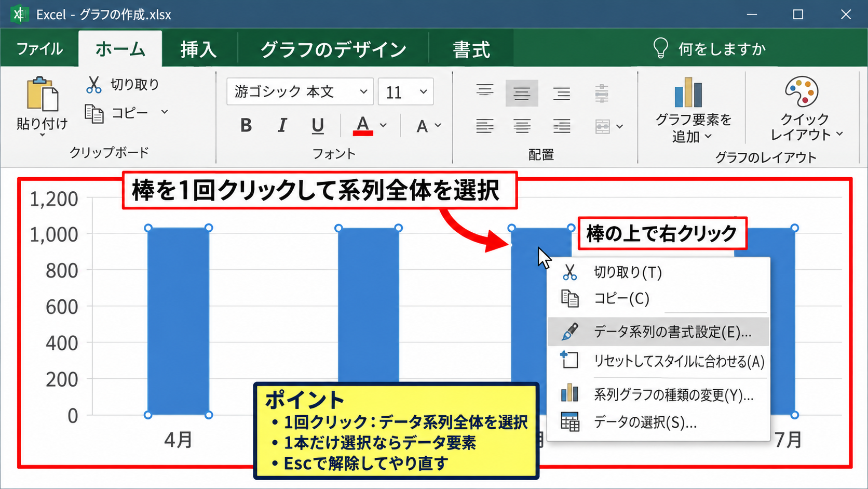Select top align icon

coord(485,90)
